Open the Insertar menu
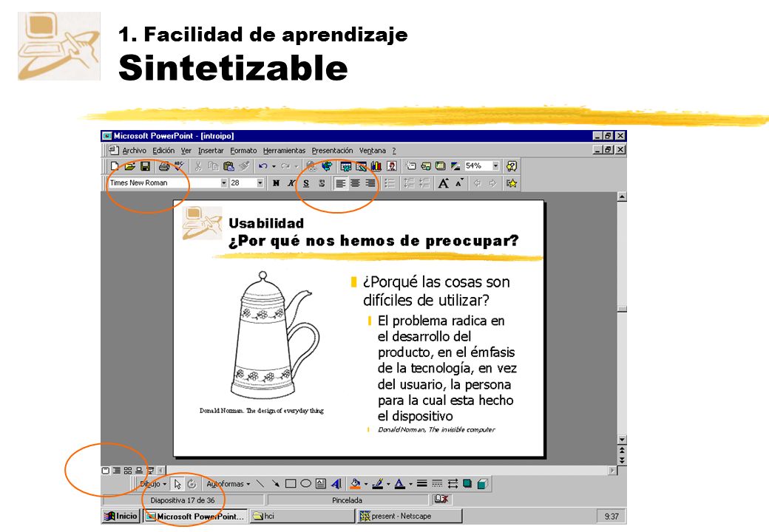Viewport: 769px width, 532px height. (x=211, y=151)
